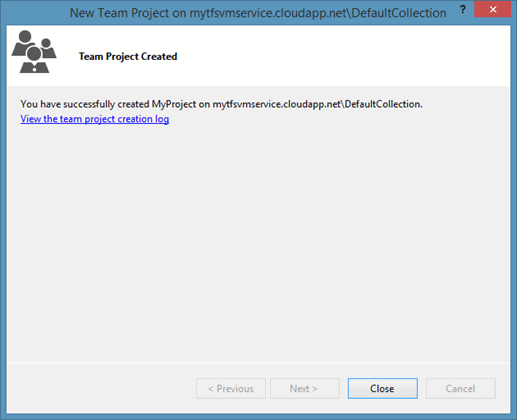The height and width of the screenshot is (420, 517).
Task: Click the team project people icon
Action: coord(34,52)
